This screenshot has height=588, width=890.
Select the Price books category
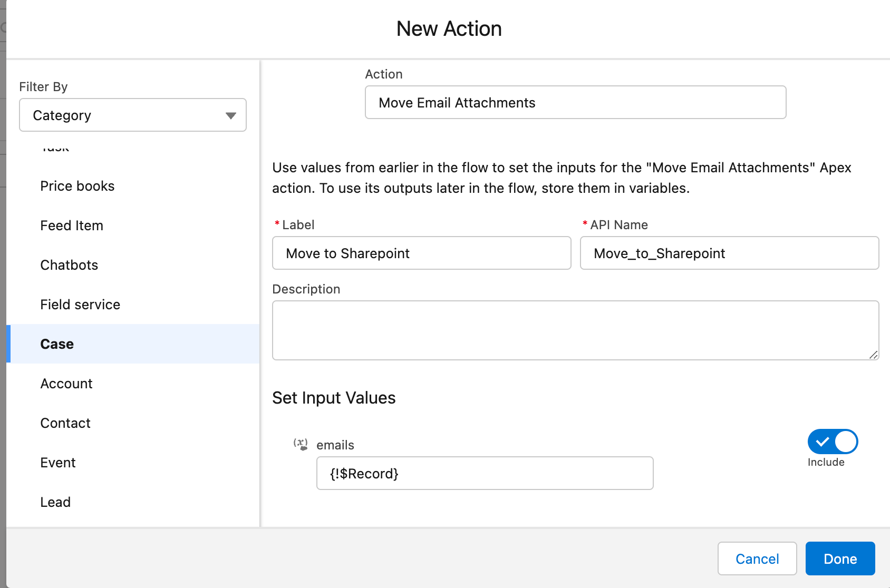click(78, 186)
